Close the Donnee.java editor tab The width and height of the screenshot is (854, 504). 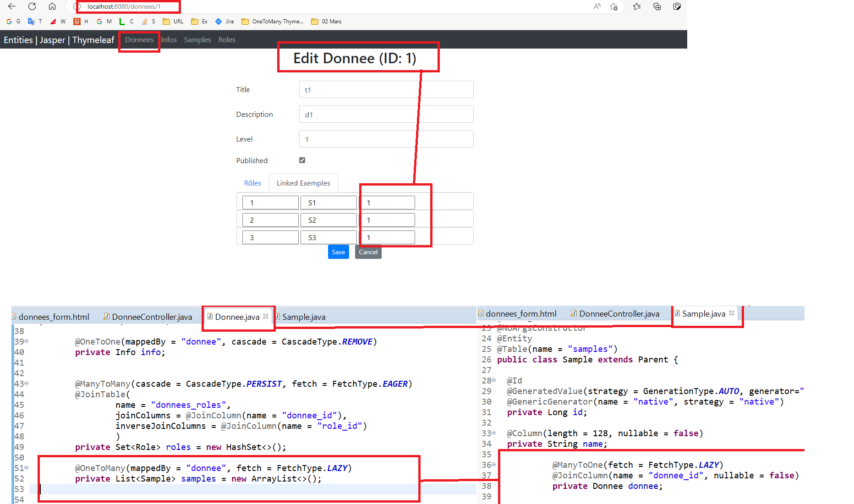pos(266,316)
